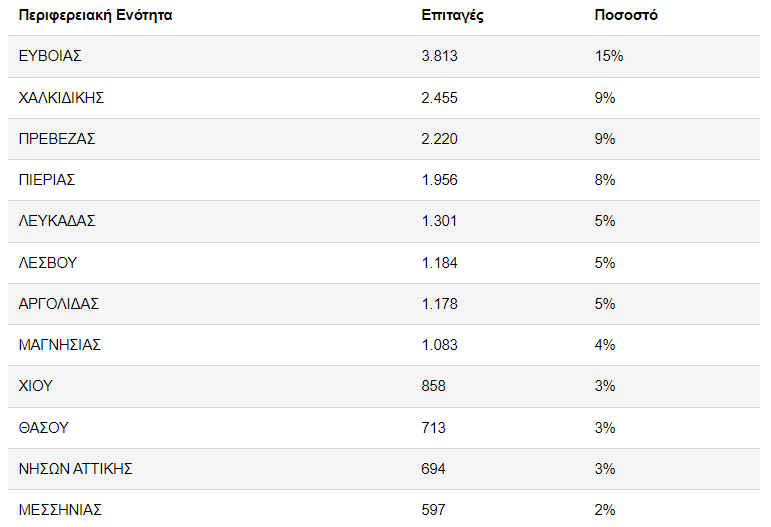The image size is (771, 527).
Task: Click the ΜΑΓΝΗΣΙΑΣ cell
Action: [x=60, y=345]
